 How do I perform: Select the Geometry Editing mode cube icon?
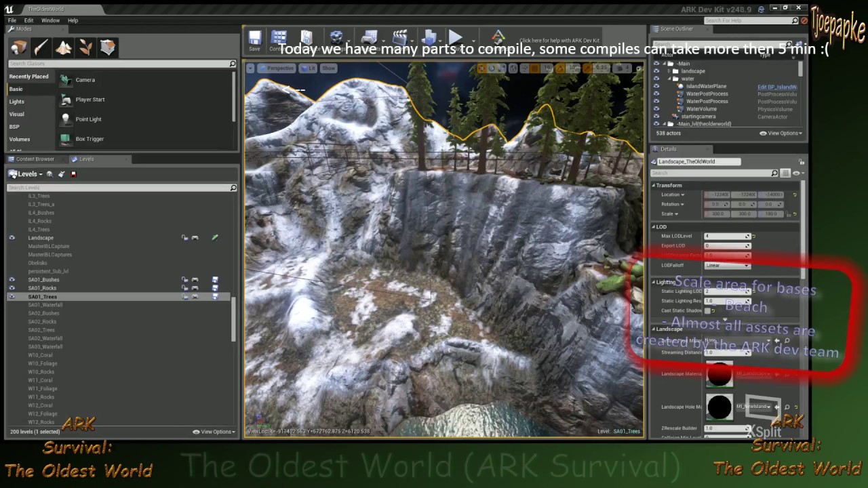pyautogui.click(x=108, y=47)
